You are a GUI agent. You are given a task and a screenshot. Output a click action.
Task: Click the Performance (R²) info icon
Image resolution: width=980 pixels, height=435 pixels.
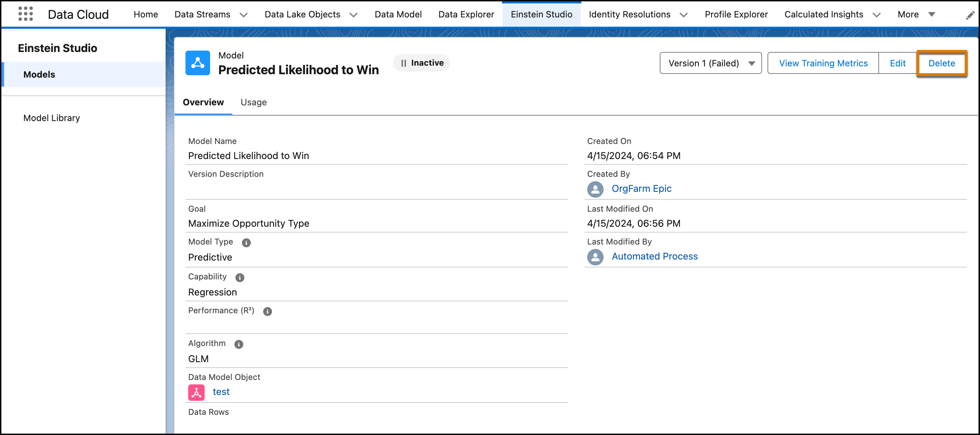coord(268,312)
